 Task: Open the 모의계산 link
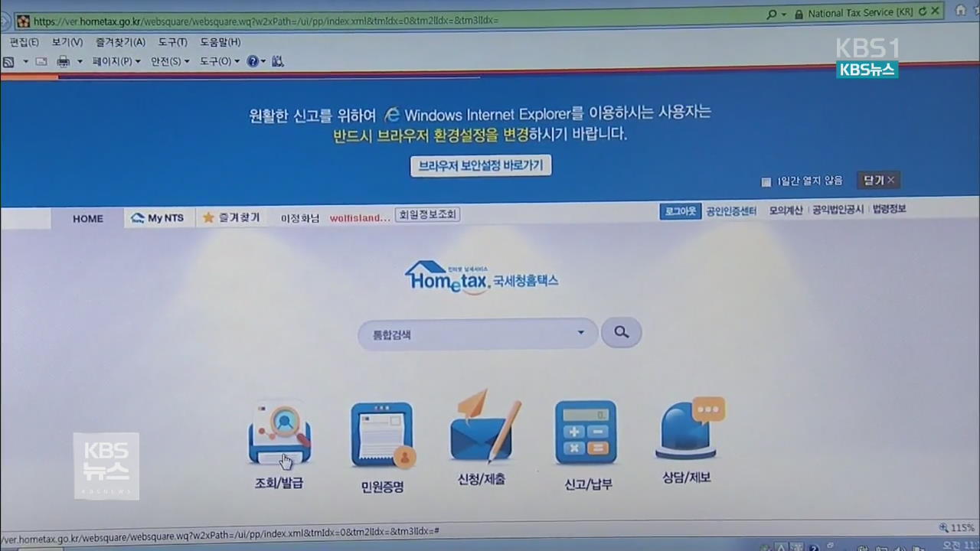pos(786,210)
